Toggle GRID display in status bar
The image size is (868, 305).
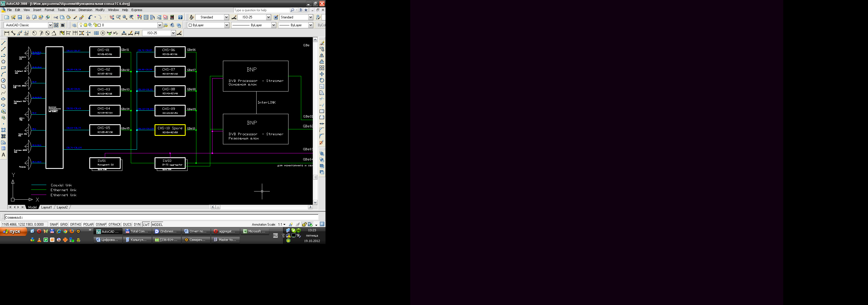click(64, 225)
